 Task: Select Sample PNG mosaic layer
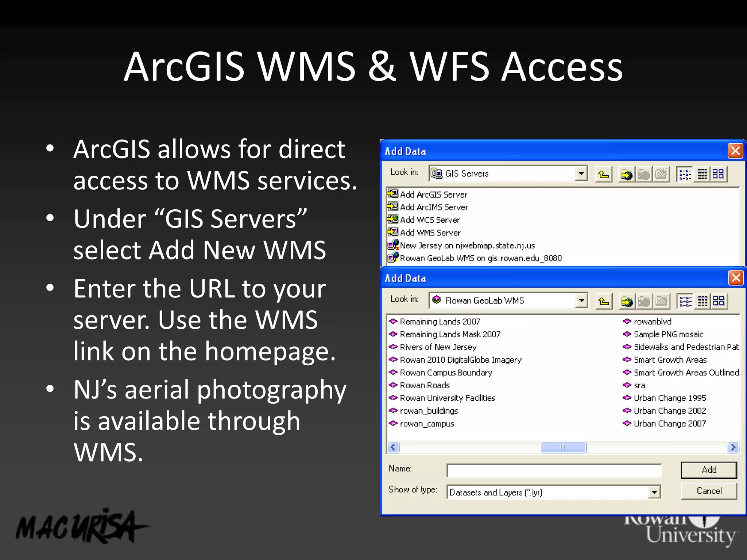click(663, 334)
